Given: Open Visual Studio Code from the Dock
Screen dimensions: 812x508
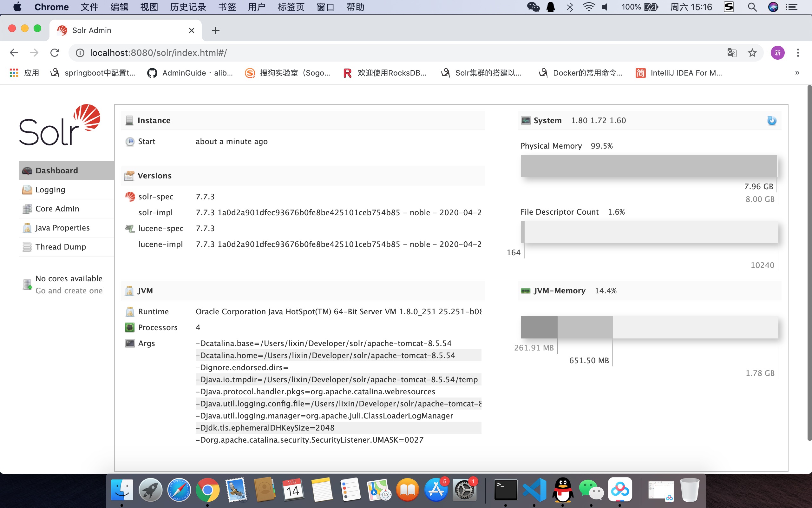Looking at the screenshot, I should pos(534,490).
